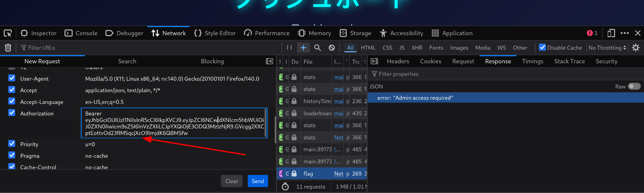
Task: Activate the element picker icon
Action: point(8,33)
